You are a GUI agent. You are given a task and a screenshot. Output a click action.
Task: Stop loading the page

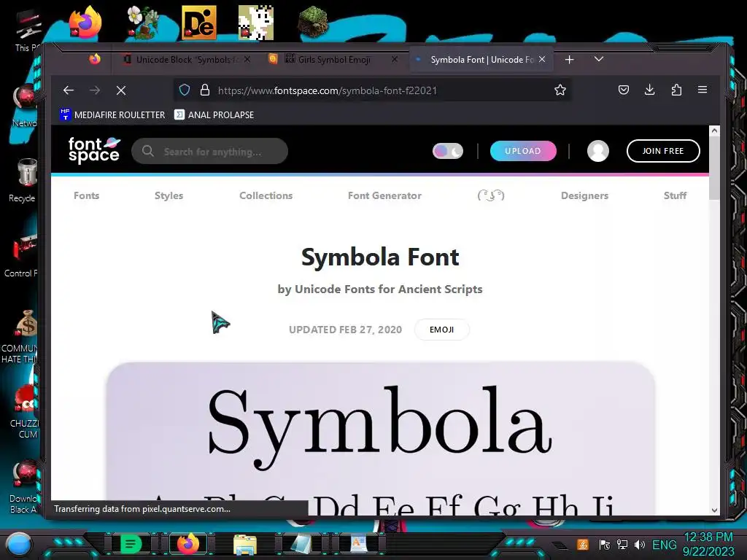[x=121, y=90]
